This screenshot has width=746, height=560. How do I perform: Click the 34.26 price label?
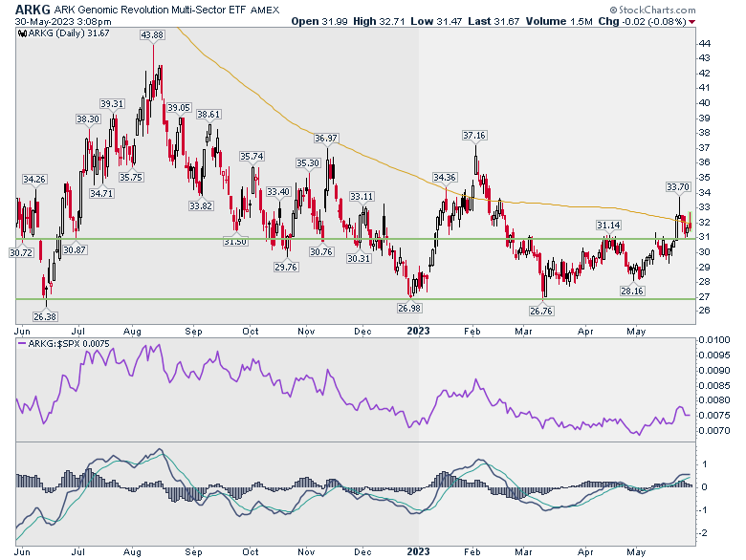tap(34, 180)
